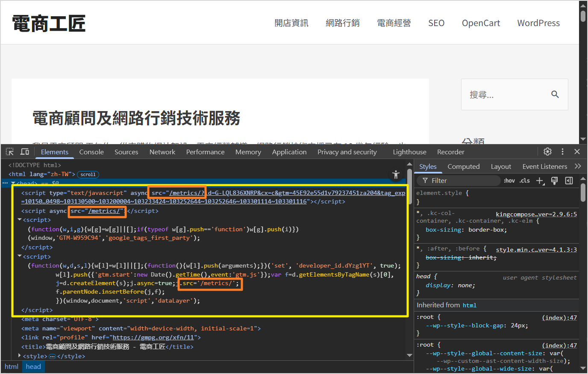
Task: Switch to Computed styles tab
Action: coord(464,166)
